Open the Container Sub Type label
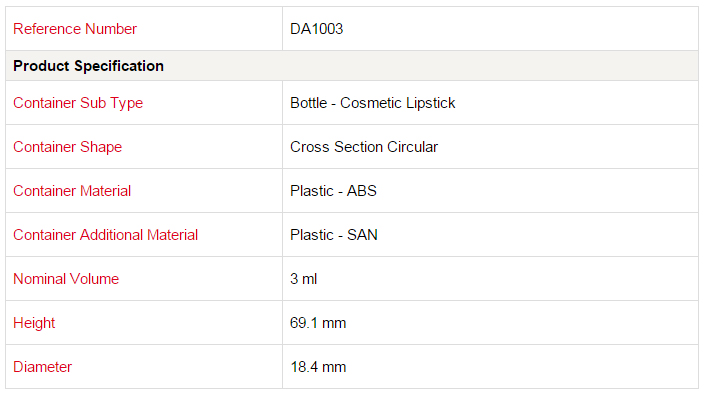The height and width of the screenshot is (397, 704). point(78,103)
